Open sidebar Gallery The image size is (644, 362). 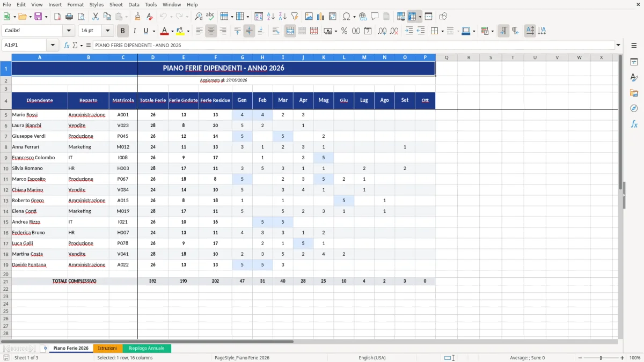pos(634,93)
